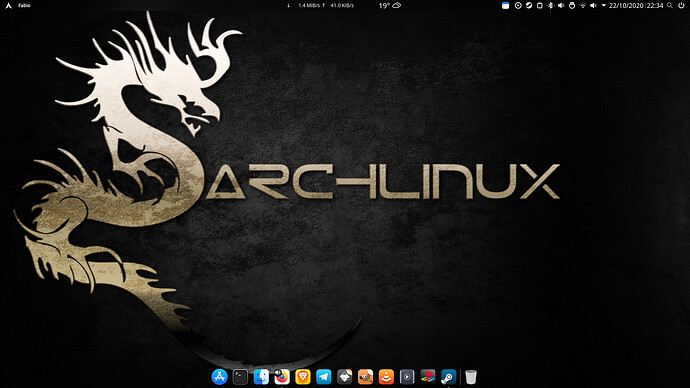Open the video player icon in dock
The height and width of the screenshot is (388, 690).
407,377
